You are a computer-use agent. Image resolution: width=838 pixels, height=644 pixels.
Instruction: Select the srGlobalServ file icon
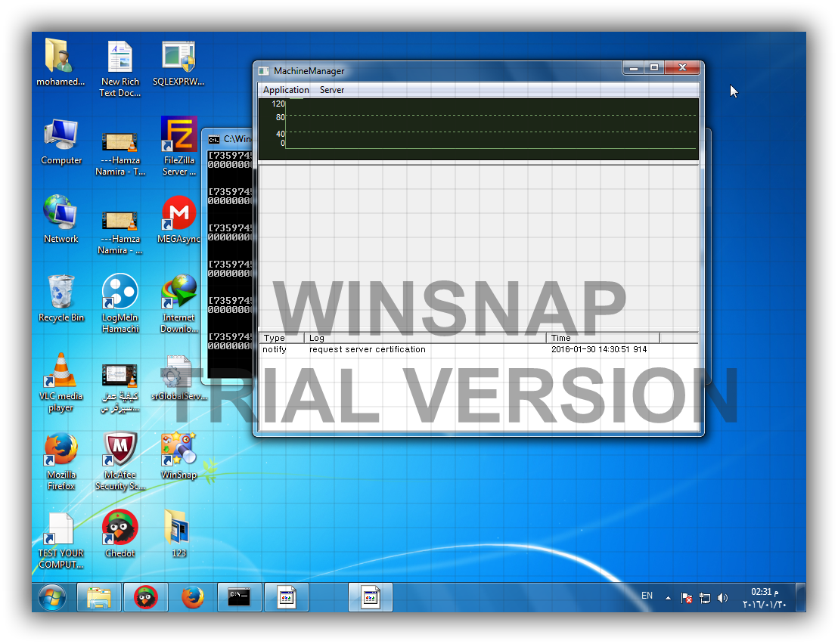pyautogui.click(x=179, y=378)
